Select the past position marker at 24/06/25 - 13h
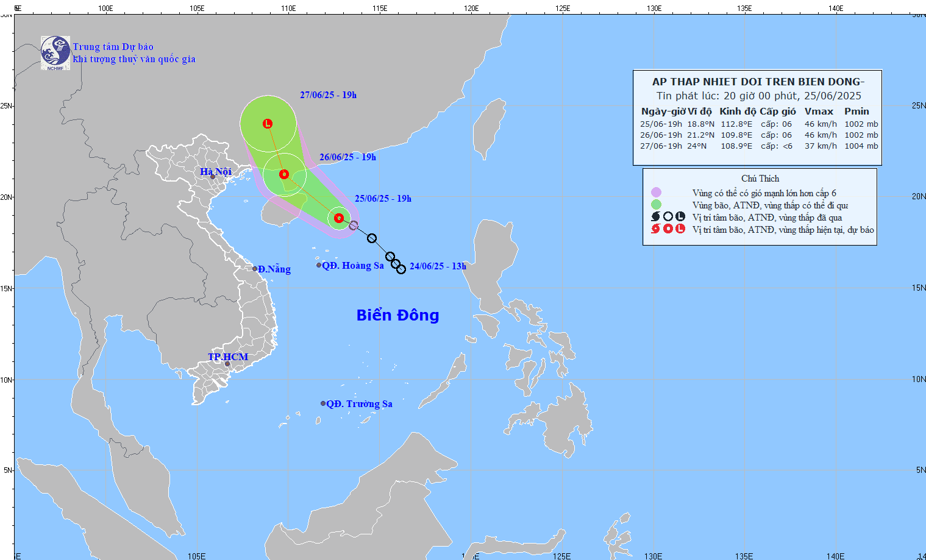 pos(401,269)
